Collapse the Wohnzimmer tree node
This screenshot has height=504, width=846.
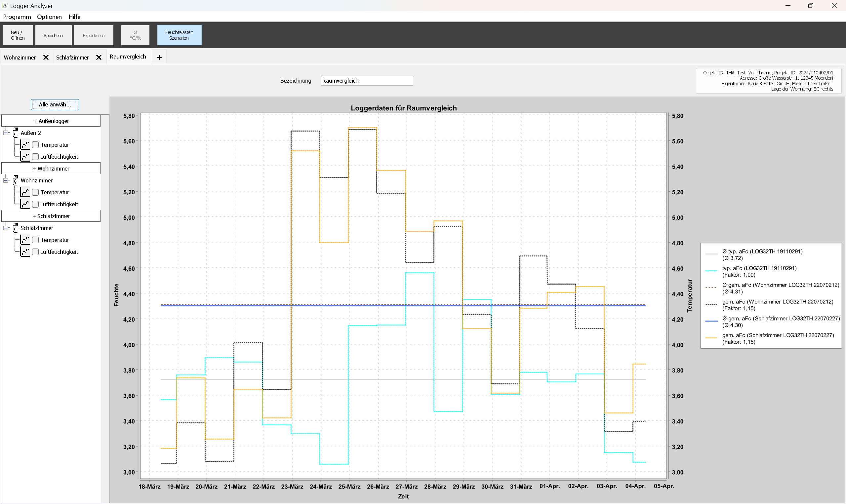pyautogui.click(x=6, y=180)
